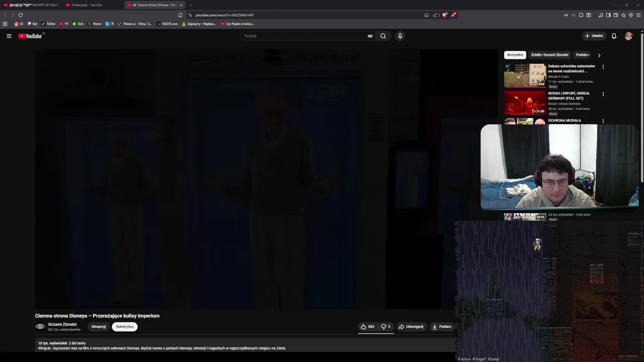Click the Pobierz download button
The width and height of the screenshot is (644, 362).
[442, 326]
